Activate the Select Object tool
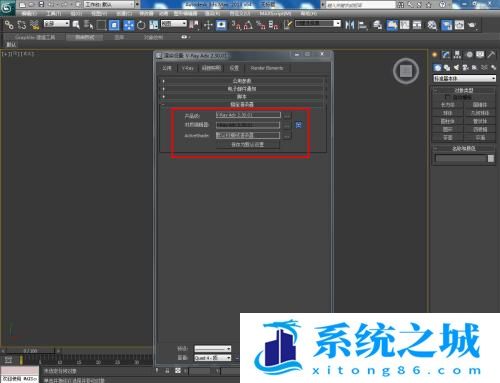 76,25
